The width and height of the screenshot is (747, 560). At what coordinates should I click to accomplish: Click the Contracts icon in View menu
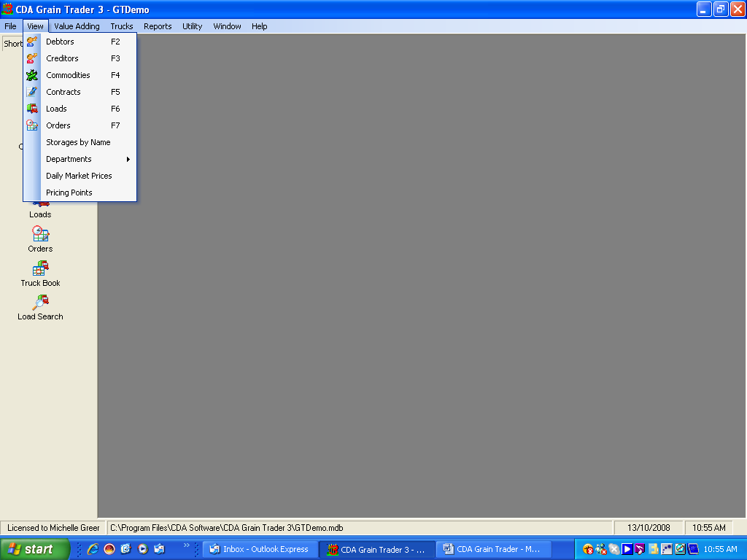(x=32, y=92)
